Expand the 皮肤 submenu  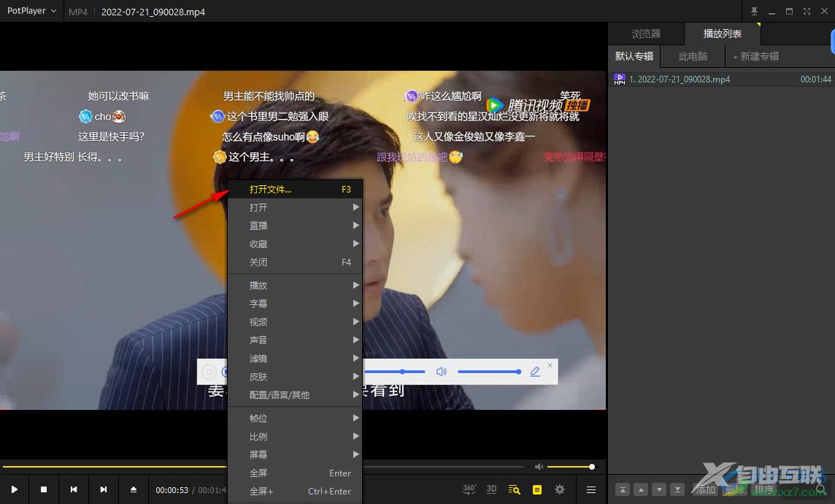[295, 376]
